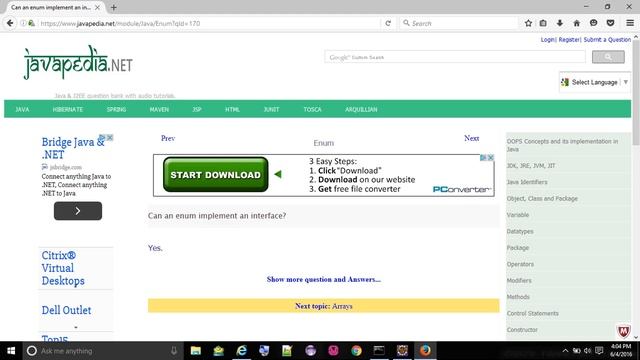Open the Action Center notification icon
The height and width of the screenshot is (360, 640).
tap(599, 351)
